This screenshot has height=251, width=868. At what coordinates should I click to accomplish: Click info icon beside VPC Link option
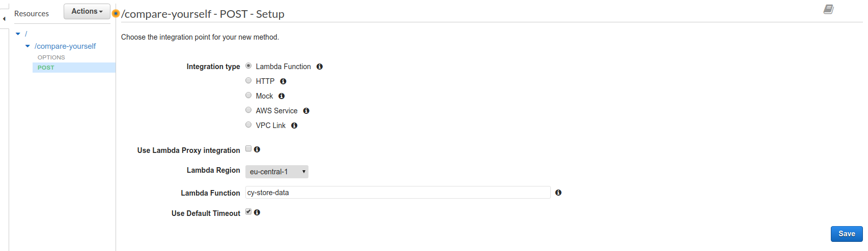[x=294, y=125]
